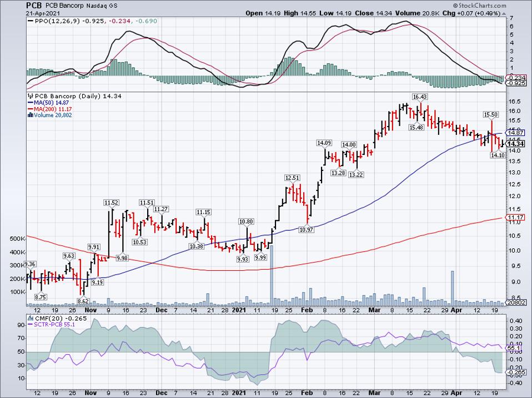Click the -0.925 PPO tag on the right axis
The height and width of the screenshot is (398, 532).
click(x=516, y=83)
